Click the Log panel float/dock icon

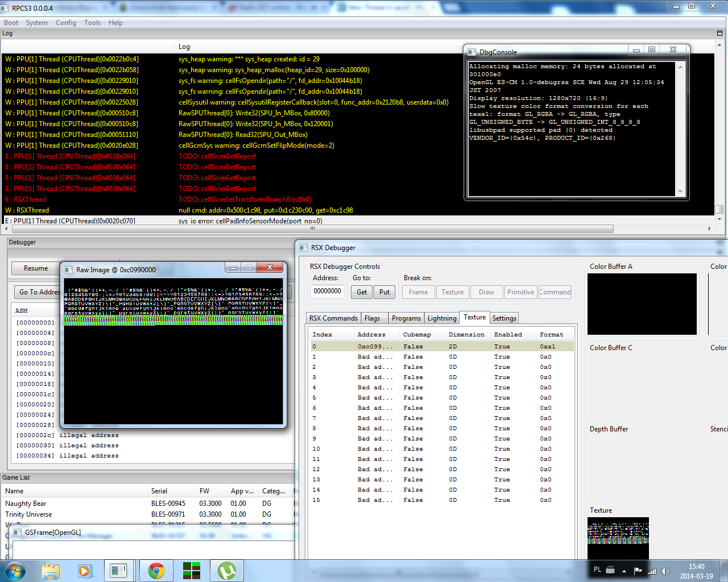(719, 34)
